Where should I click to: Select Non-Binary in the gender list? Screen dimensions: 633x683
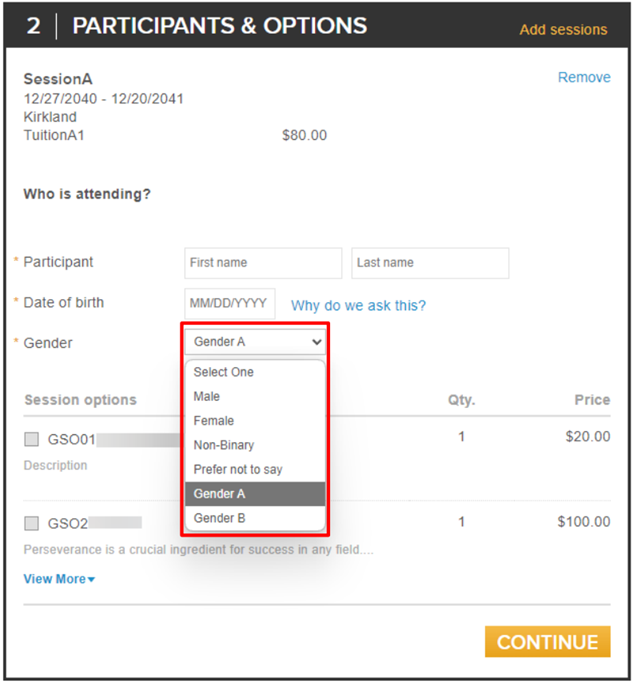(x=255, y=445)
